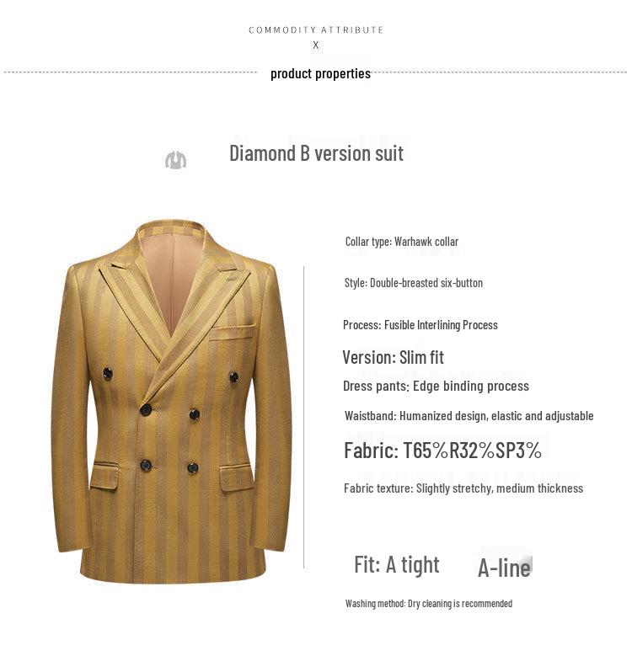Click 'Style: Double-breasted six-button' line
The height and width of the screenshot is (672, 632).
pyautogui.click(x=414, y=283)
